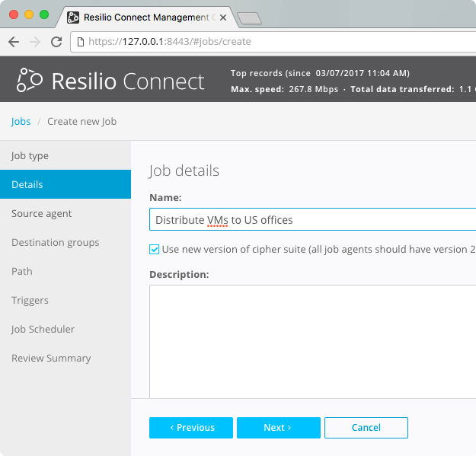The width and height of the screenshot is (476, 456).
Task: Click the 'Job details' heading
Action: 184,171
